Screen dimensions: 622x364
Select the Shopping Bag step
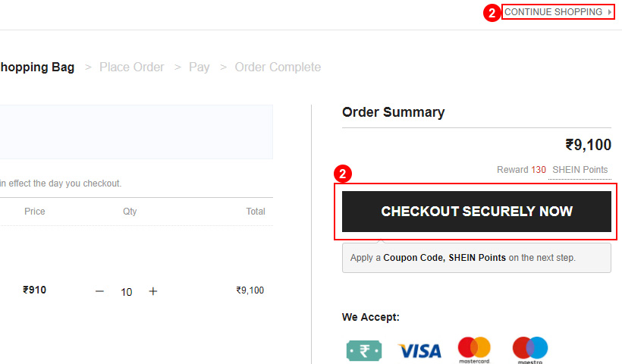click(37, 67)
